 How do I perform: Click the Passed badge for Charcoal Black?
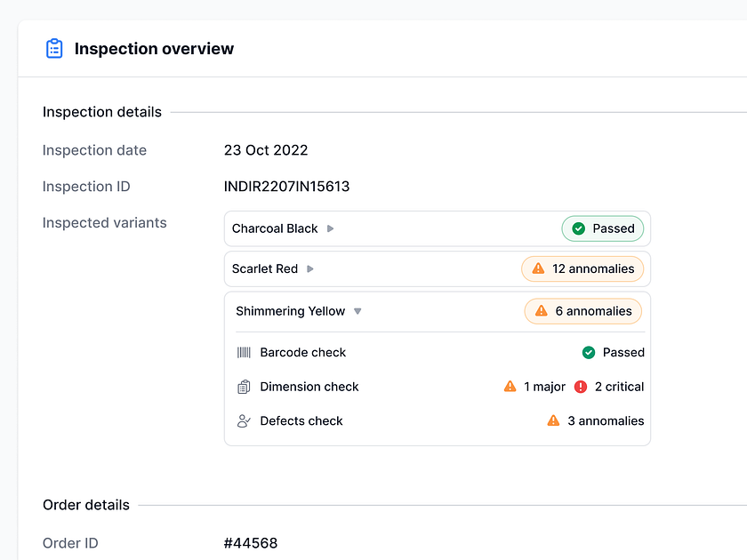pos(603,228)
